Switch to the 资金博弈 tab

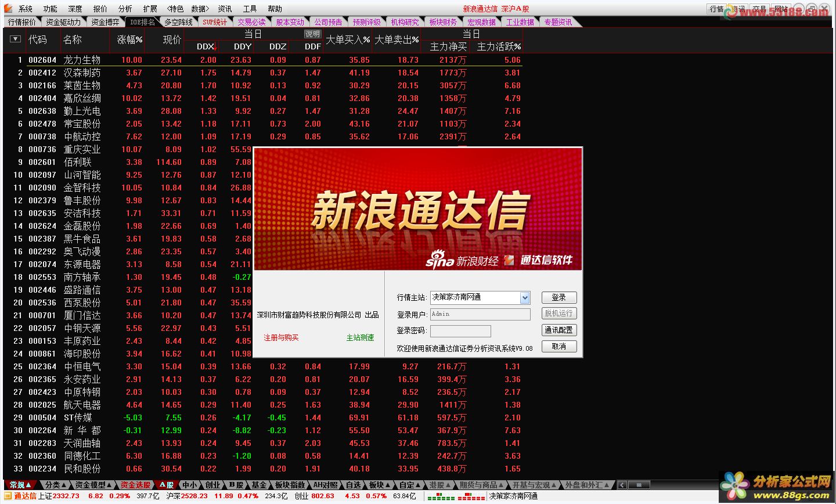[105, 22]
